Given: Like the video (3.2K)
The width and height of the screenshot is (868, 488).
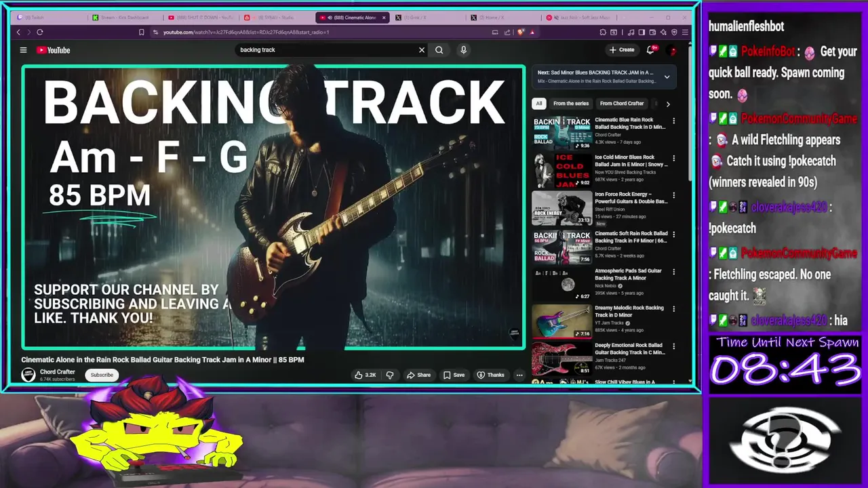Looking at the screenshot, I should (x=365, y=375).
